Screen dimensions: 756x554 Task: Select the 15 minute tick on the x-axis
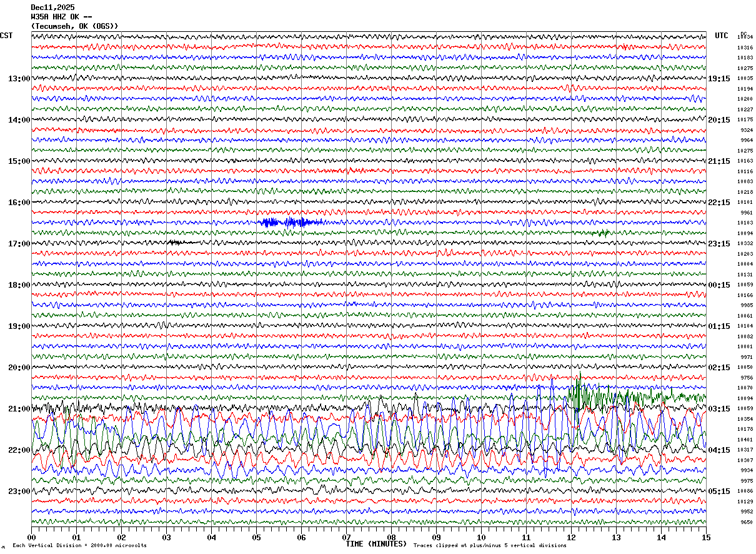706,537
